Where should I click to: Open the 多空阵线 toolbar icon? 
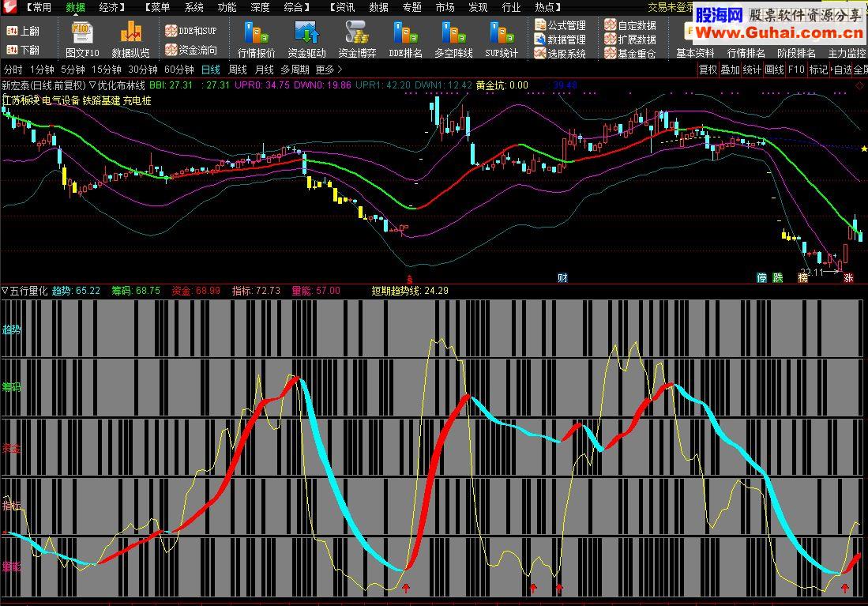click(453, 32)
